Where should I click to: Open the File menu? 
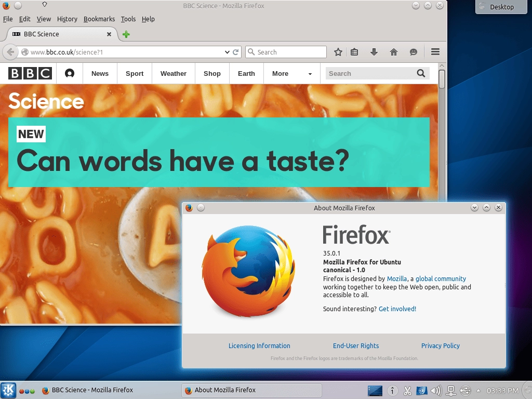(8, 19)
